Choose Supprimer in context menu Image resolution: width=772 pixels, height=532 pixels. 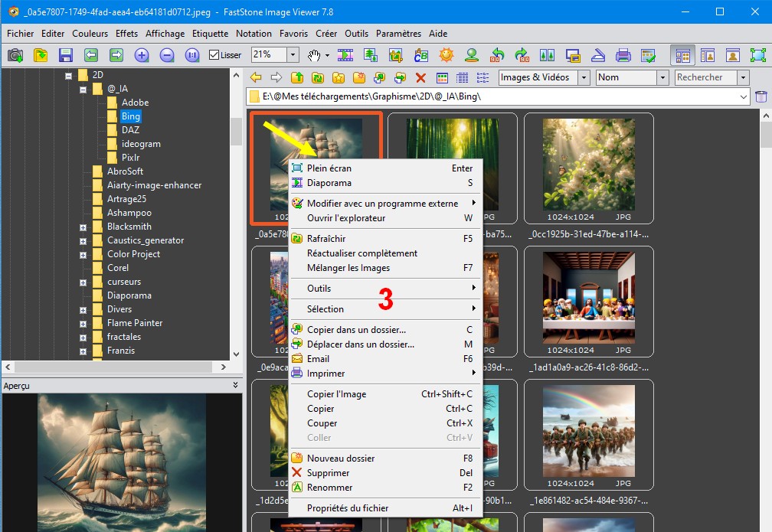385,473
